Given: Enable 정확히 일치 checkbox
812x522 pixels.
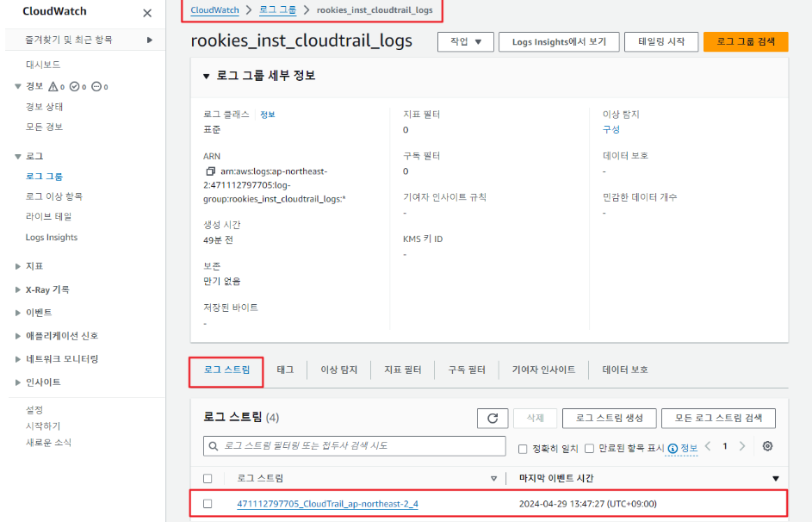Looking at the screenshot, I should coord(523,449).
